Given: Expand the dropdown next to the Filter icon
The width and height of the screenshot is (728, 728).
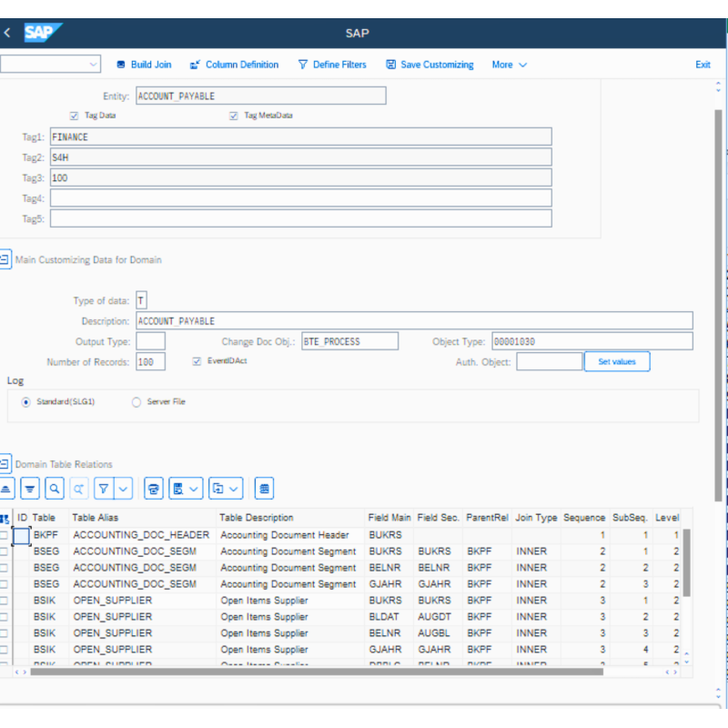Looking at the screenshot, I should click(x=120, y=488).
